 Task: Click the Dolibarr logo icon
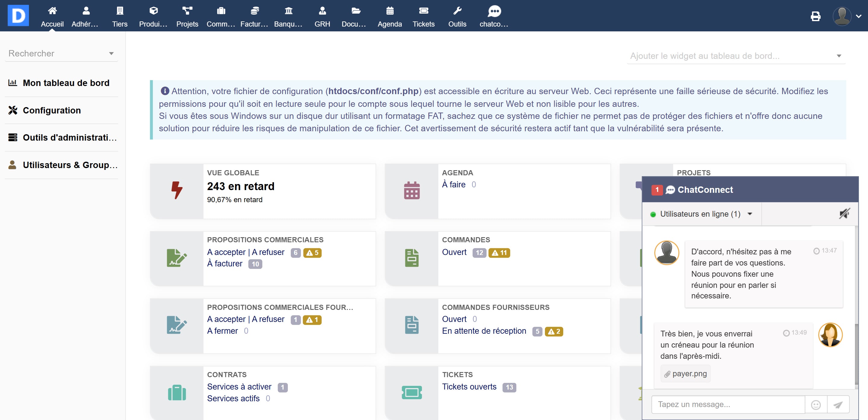(18, 15)
